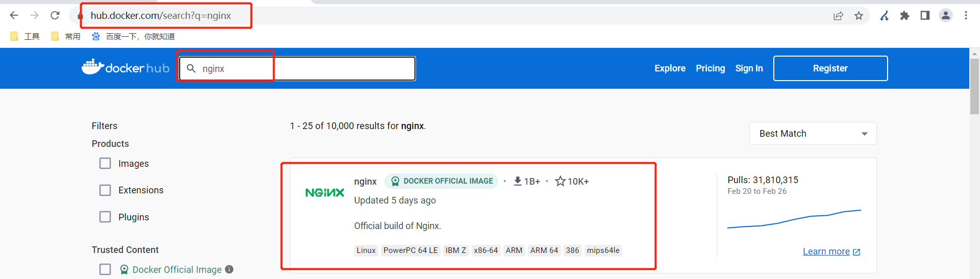
Task: Open the Best Match sort dropdown
Action: 813,134
